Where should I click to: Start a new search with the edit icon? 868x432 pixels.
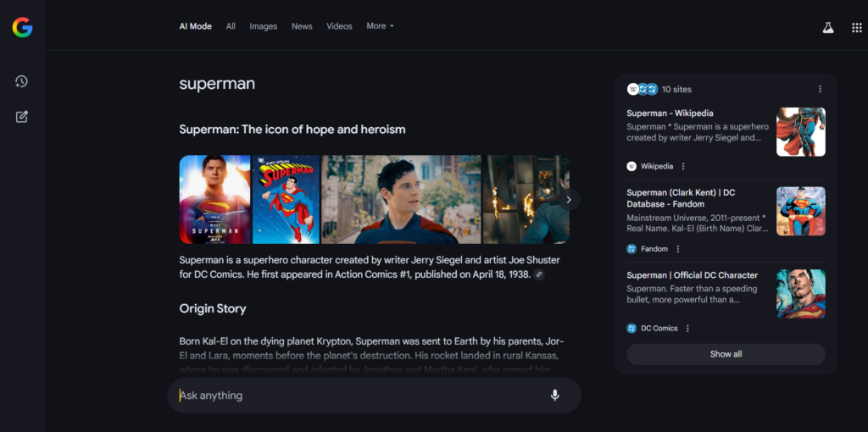pyautogui.click(x=21, y=117)
